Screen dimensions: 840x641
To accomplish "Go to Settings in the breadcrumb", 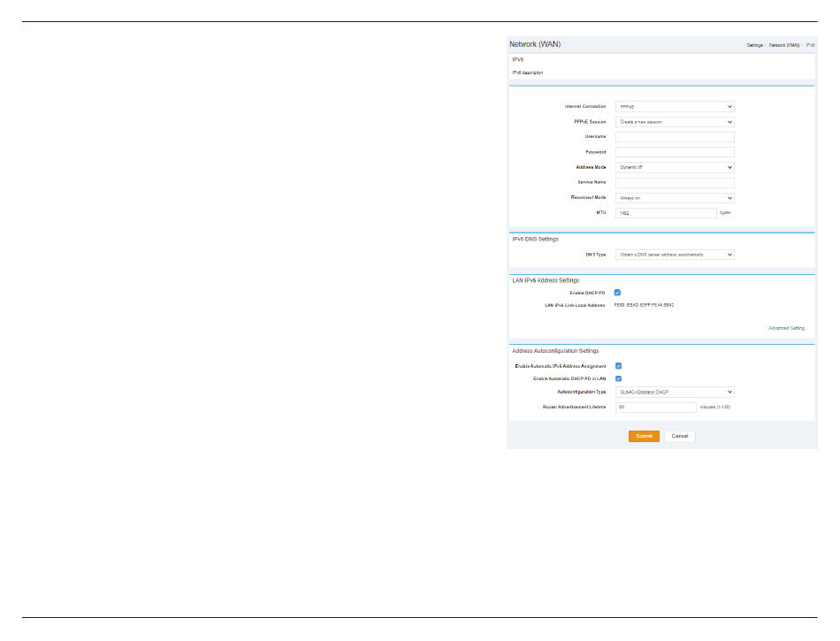I will click(x=754, y=44).
